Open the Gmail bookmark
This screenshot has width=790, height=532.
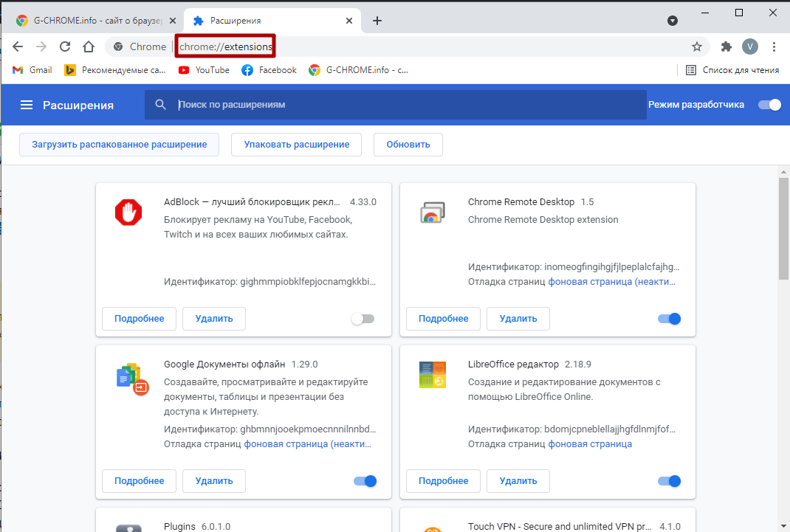coord(32,70)
